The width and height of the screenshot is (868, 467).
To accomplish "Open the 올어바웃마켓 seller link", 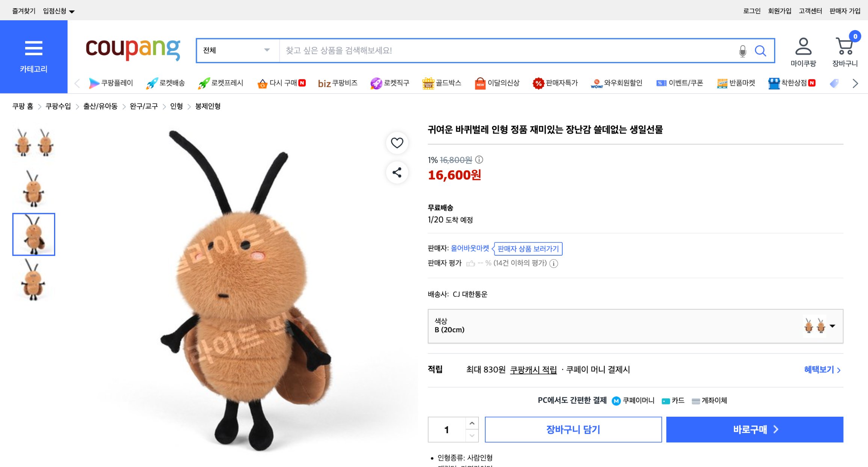I will pos(470,249).
